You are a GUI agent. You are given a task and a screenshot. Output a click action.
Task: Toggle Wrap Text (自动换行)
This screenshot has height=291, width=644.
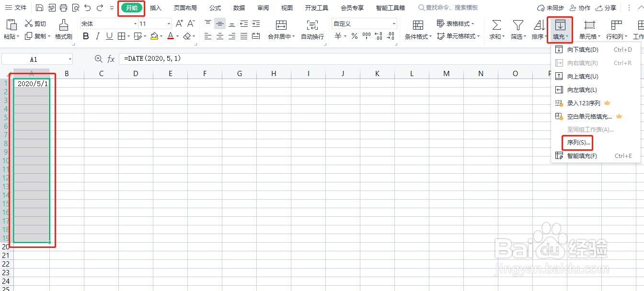coord(312,30)
